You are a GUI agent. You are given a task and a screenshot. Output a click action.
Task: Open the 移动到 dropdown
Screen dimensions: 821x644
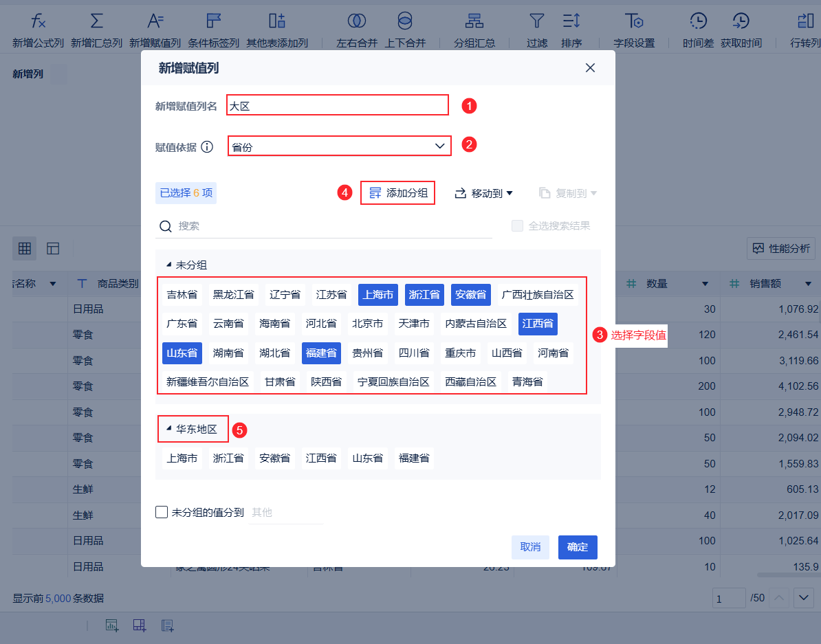[483, 193]
